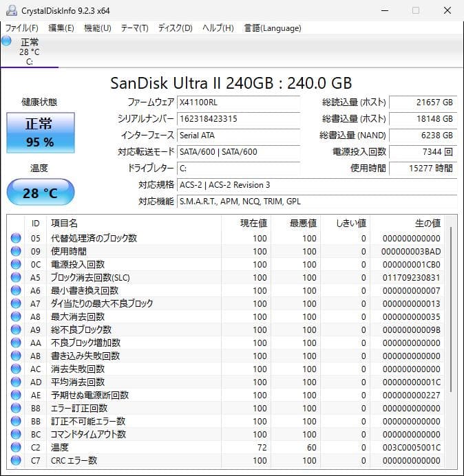Click the drive letter field C:
This screenshot has width=464, height=476.
[x=238, y=168]
